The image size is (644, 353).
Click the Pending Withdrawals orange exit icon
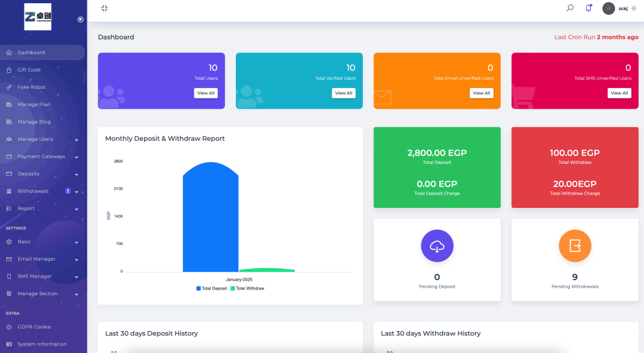pyautogui.click(x=575, y=246)
